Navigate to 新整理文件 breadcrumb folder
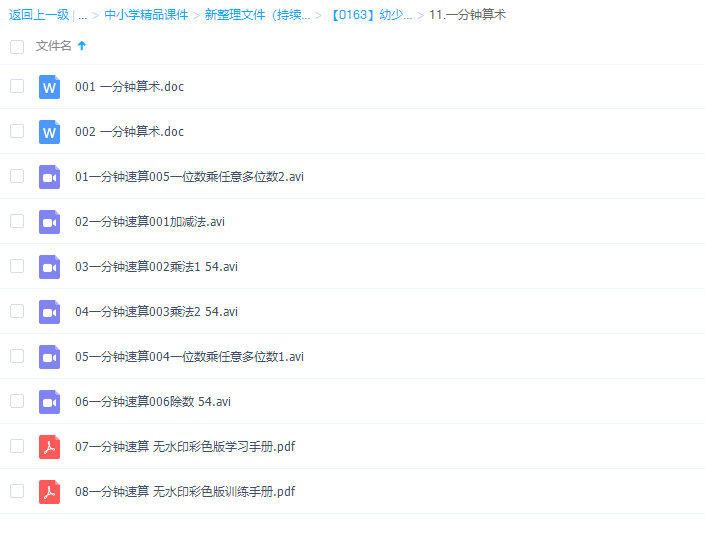This screenshot has height=534, width=705. point(257,15)
